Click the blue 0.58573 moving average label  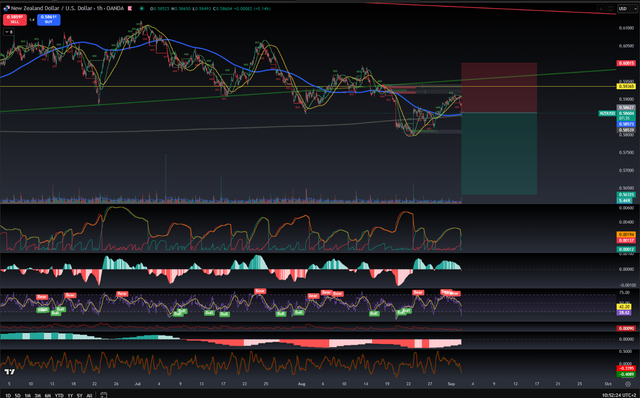(626, 124)
